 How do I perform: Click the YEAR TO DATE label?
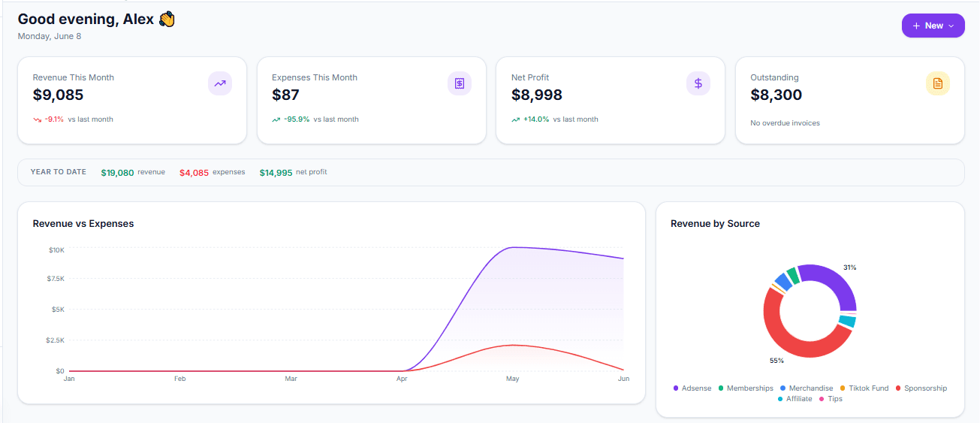click(x=59, y=172)
